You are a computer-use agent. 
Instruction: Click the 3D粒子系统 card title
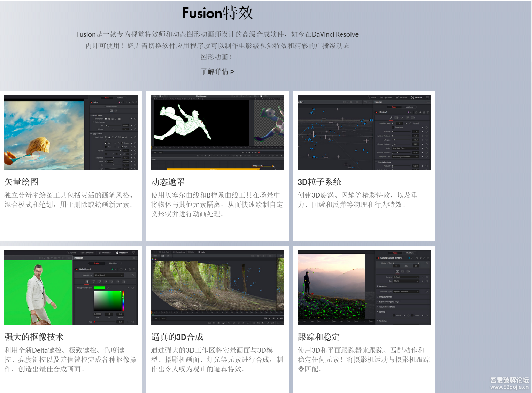(319, 182)
